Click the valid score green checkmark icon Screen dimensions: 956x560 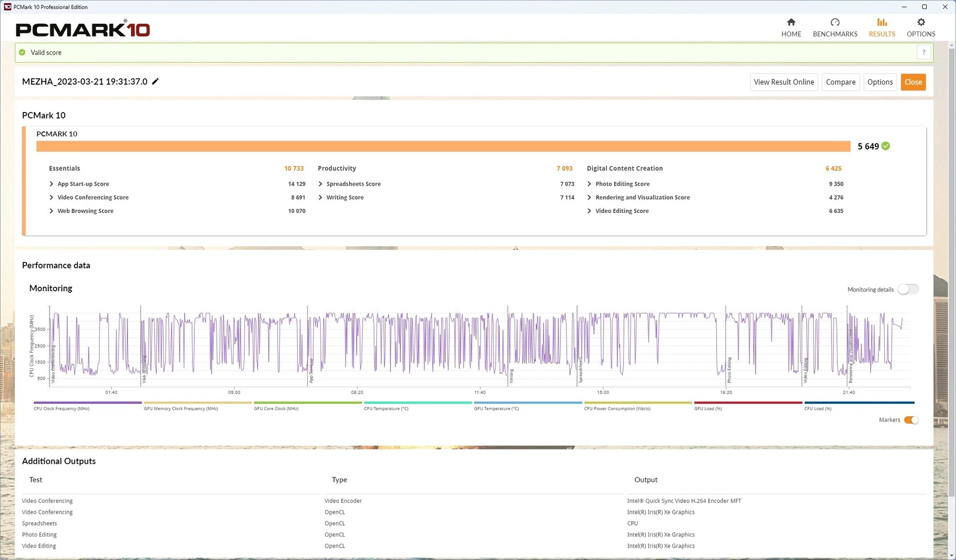point(22,52)
